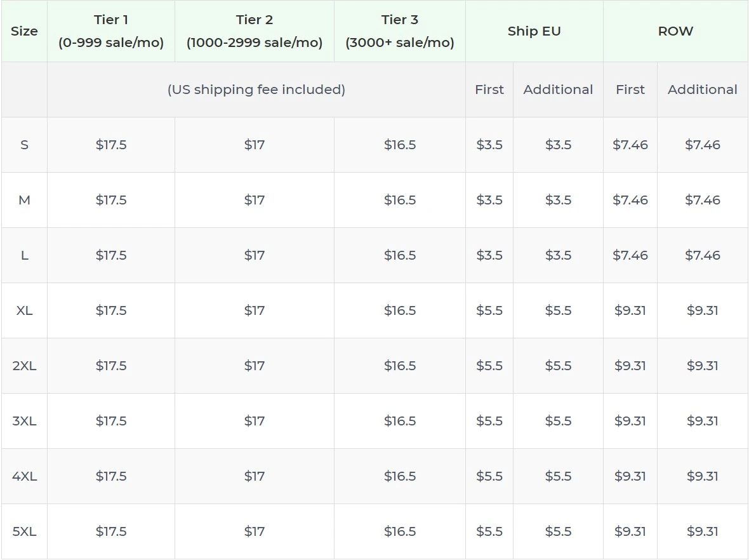Select the $5.5 Ship EU Additional fee for 4XL
Viewport: 749px width, 560px height.
pyautogui.click(x=557, y=476)
